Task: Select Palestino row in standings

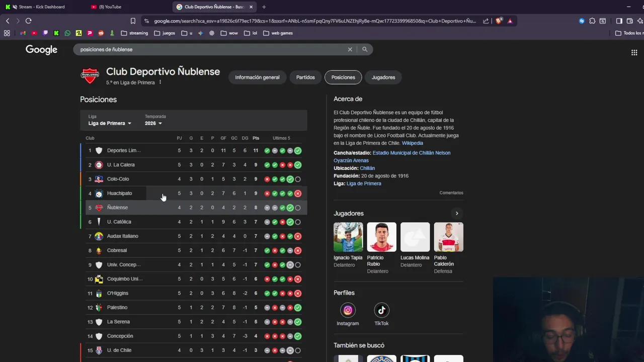Action: tap(194, 308)
